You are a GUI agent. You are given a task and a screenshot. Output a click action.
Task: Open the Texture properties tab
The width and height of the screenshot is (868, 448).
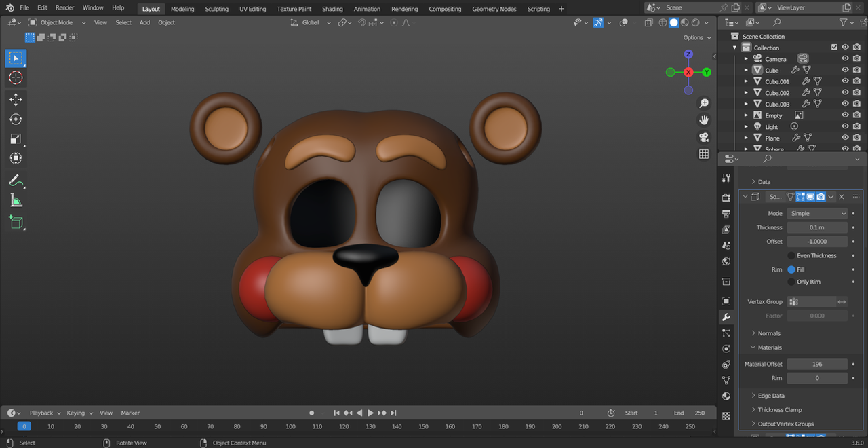tap(726, 415)
